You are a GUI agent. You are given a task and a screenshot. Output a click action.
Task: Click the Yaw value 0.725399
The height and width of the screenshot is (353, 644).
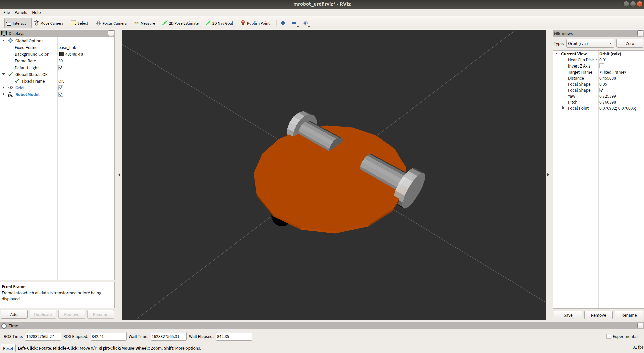608,96
